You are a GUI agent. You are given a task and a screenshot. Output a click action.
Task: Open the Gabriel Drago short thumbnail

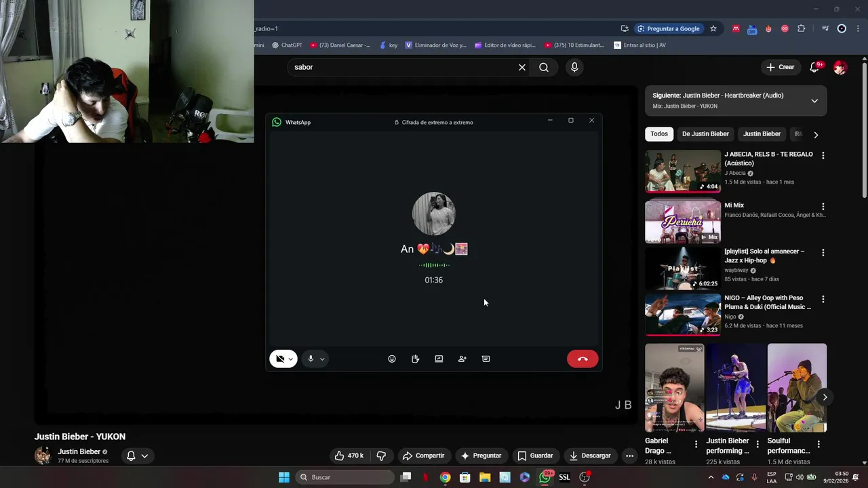pyautogui.click(x=675, y=388)
